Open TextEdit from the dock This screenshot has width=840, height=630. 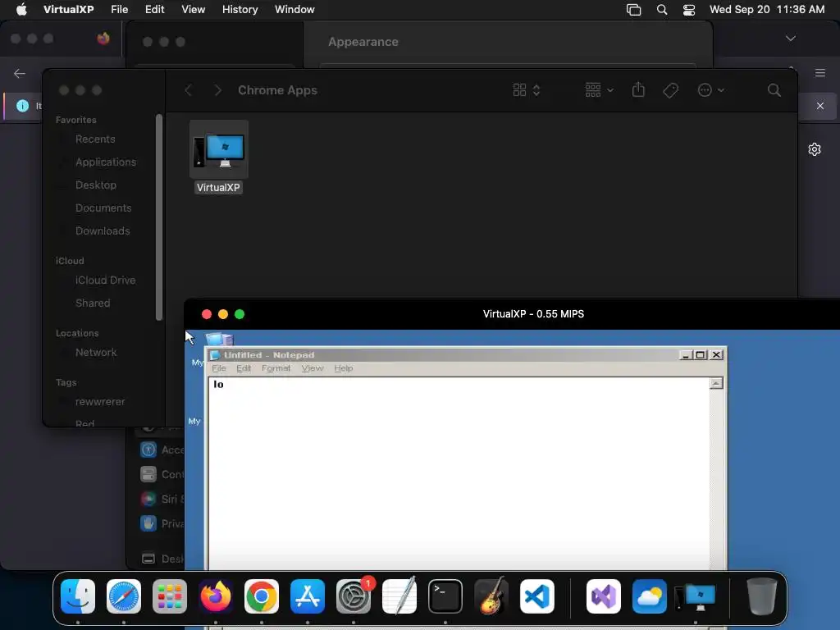tap(399, 596)
